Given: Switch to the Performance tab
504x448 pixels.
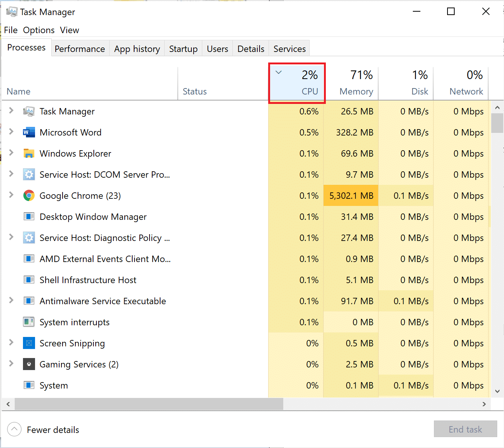Looking at the screenshot, I should (x=79, y=48).
